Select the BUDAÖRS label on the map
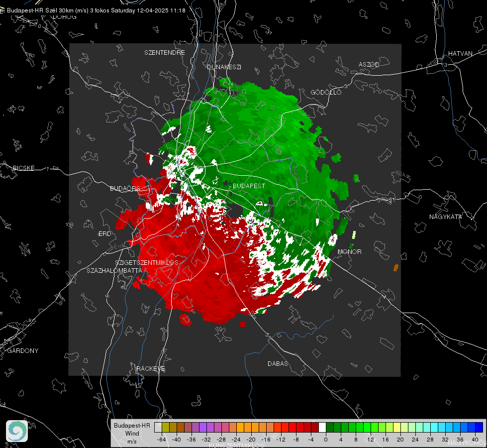The height and width of the screenshot is (448, 487). coord(125,188)
